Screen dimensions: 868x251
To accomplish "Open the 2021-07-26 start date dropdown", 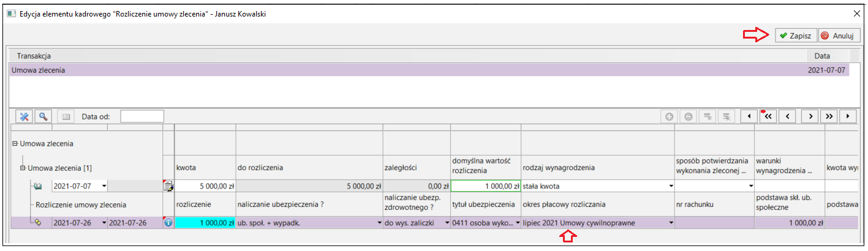I will pos(104,223).
